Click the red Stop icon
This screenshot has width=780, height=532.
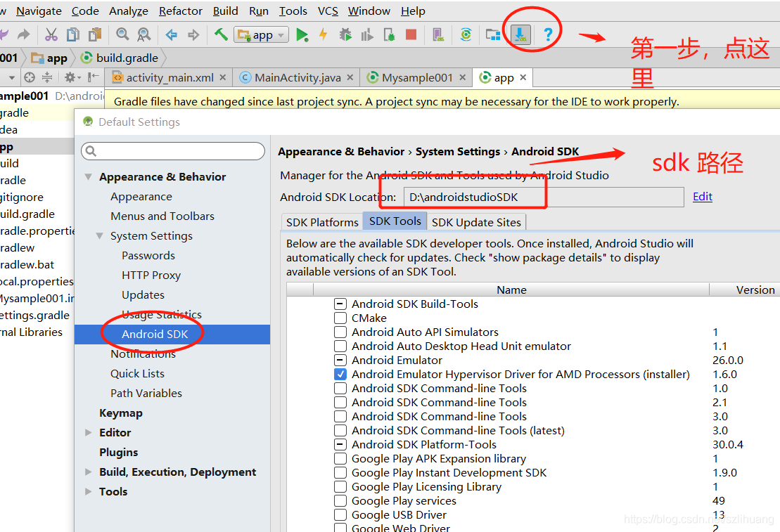[411, 35]
